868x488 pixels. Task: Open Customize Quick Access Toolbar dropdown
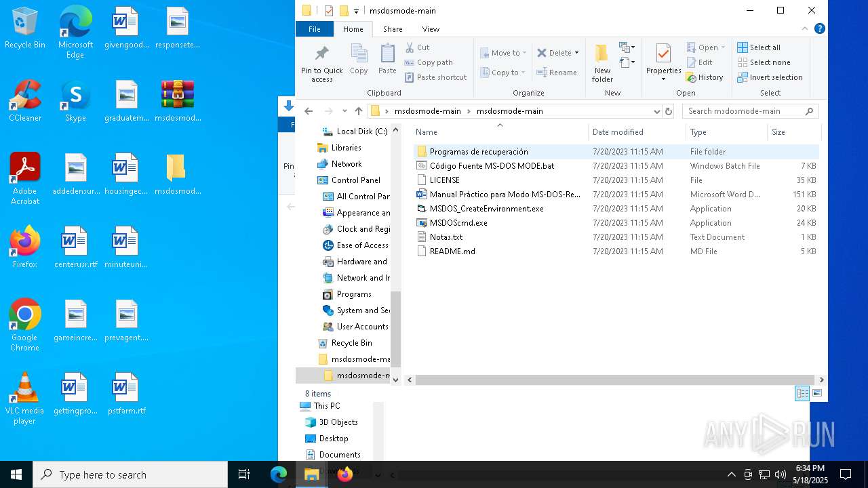click(356, 11)
